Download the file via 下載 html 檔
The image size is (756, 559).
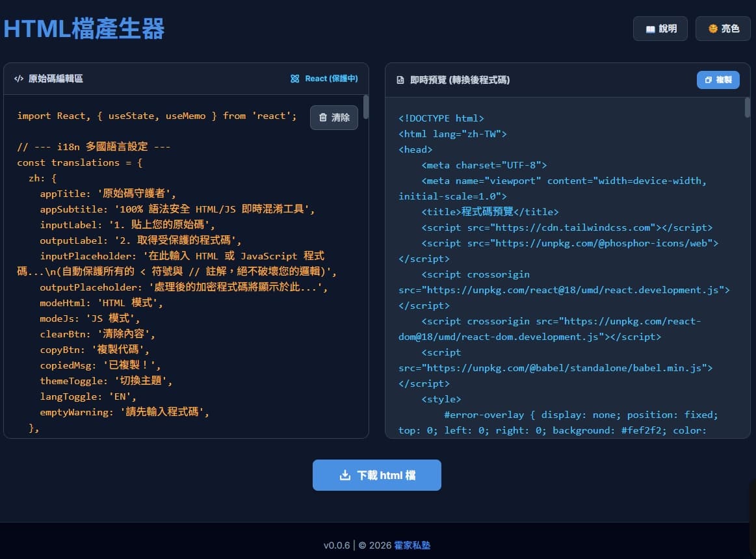(x=376, y=475)
